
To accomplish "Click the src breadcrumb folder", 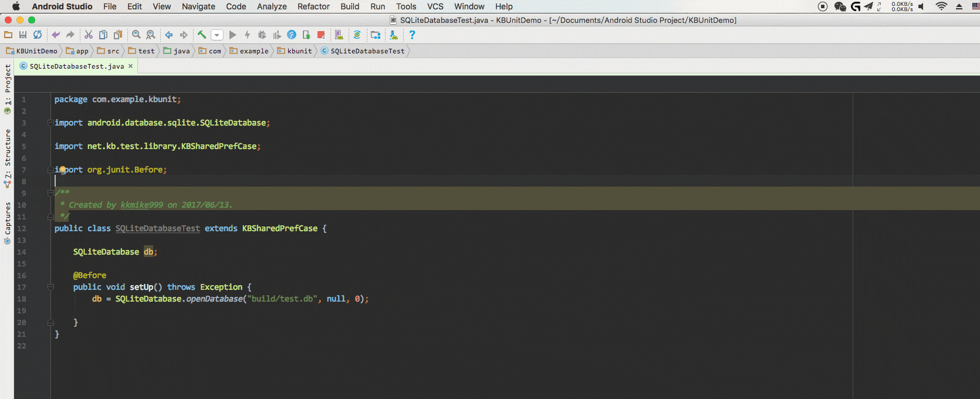I will pos(108,51).
